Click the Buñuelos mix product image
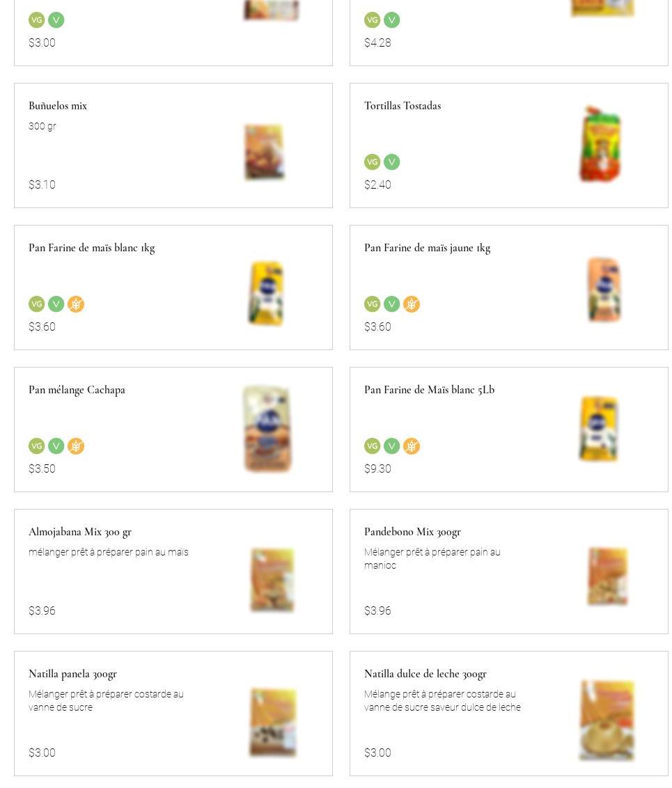 (x=264, y=152)
